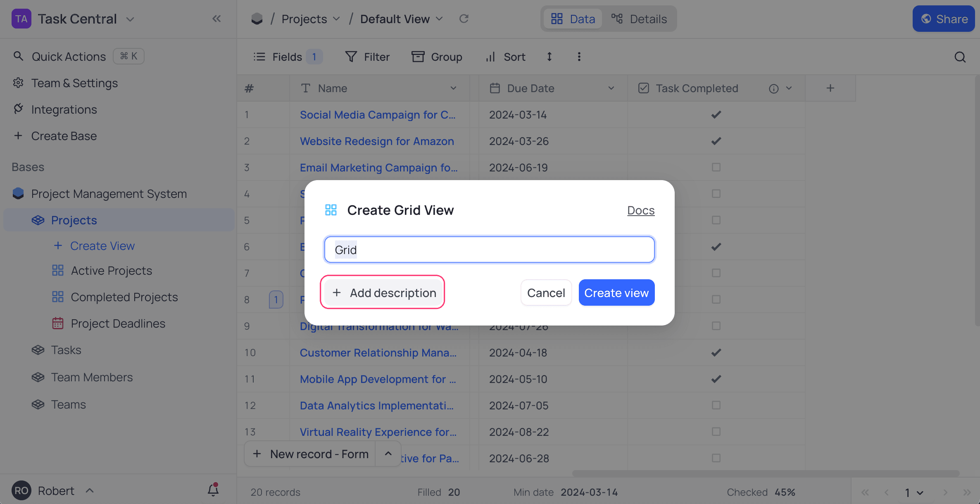Click the Create view button
Screen dimensions: 980x504
point(616,292)
